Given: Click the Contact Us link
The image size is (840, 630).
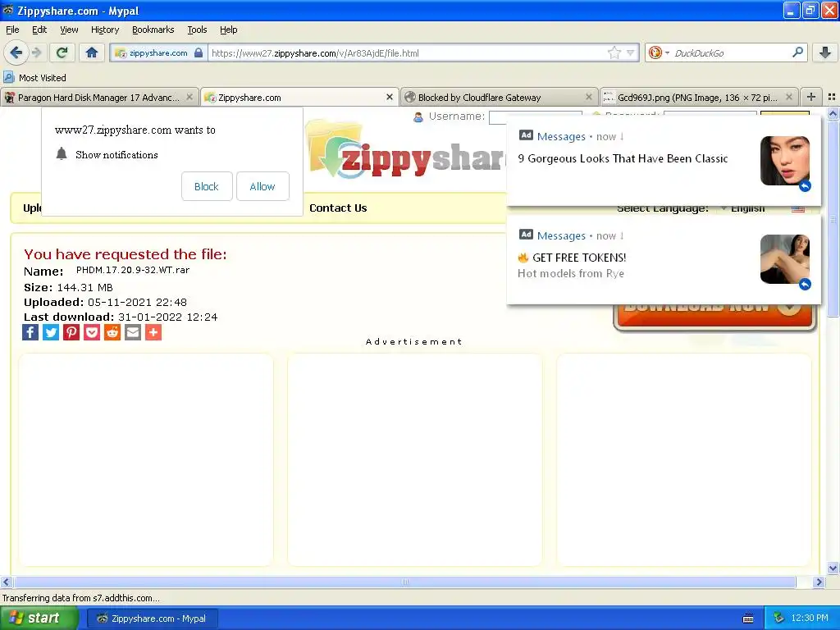Looking at the screenshot, I should coord(338,208).
